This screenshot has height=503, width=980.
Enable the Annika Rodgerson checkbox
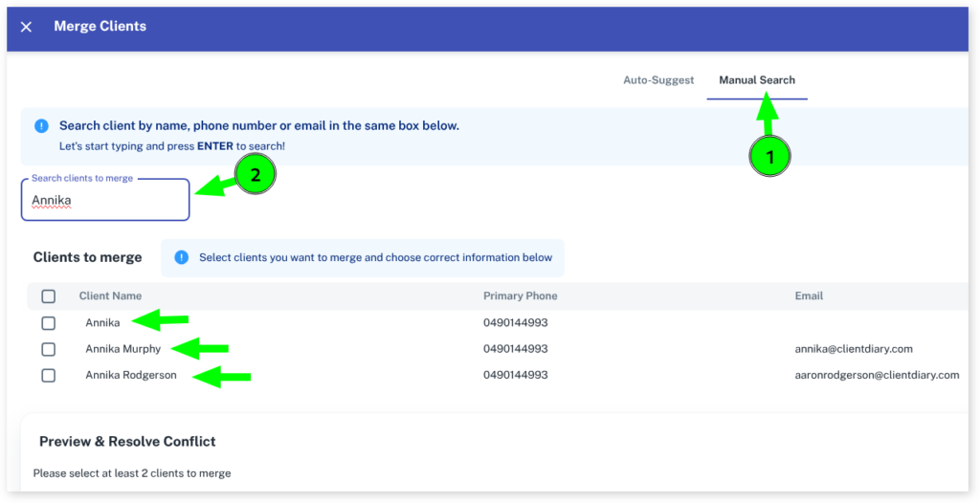pos(49,376)
